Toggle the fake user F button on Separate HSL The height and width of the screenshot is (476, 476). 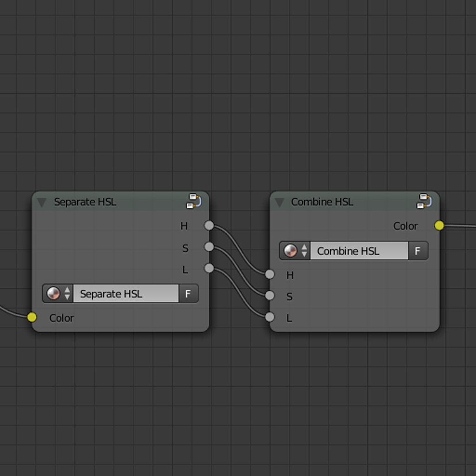click(188, 293)
